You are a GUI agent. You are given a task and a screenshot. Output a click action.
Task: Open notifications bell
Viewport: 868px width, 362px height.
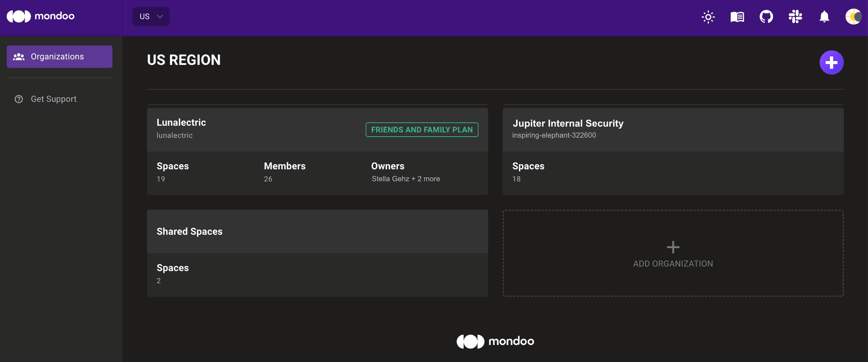(824, 17)
